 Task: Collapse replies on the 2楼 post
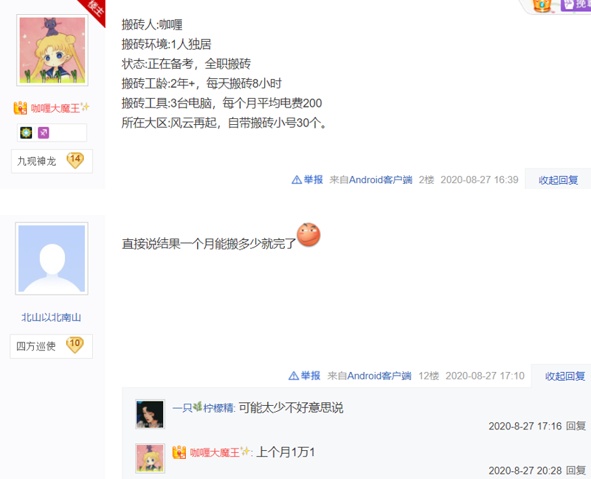(x=558, y=180)
